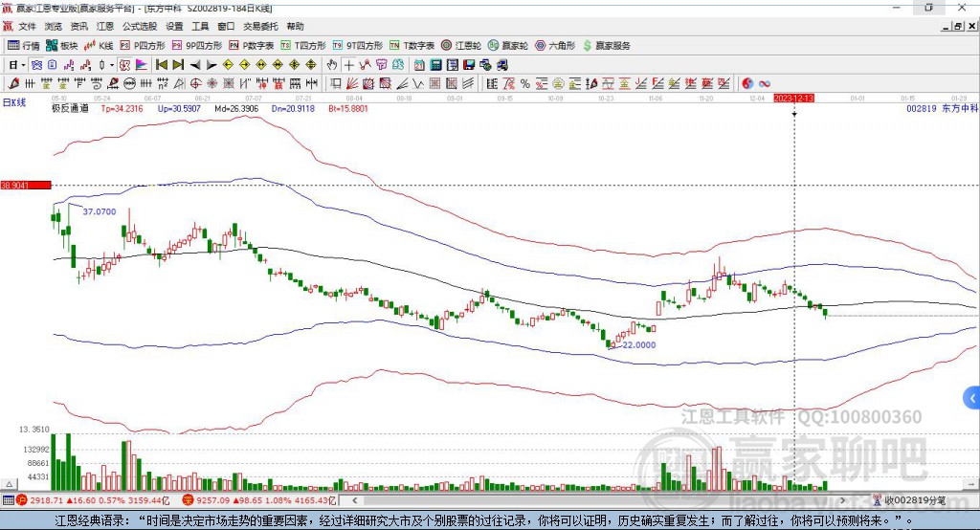Image resolution: width=980 pixels, height=530 pixels.
Task: Open the P数字表 tool
Action: point(252,46)
